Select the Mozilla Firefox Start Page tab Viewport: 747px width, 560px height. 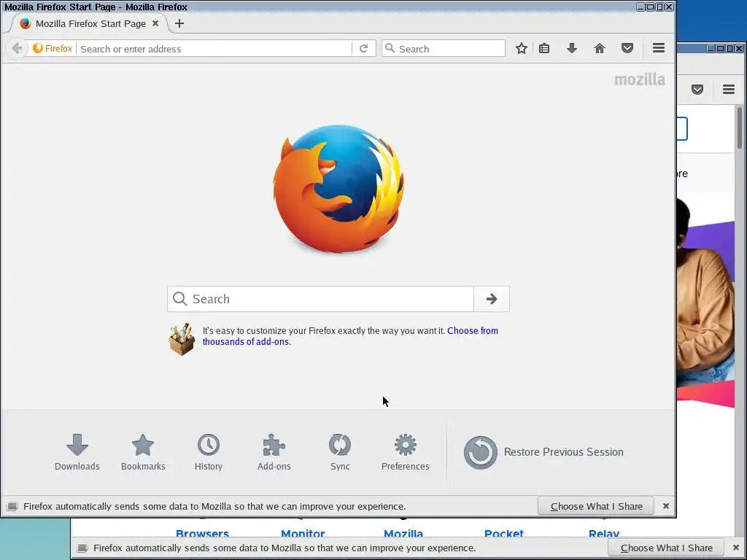tap(90, 23)
